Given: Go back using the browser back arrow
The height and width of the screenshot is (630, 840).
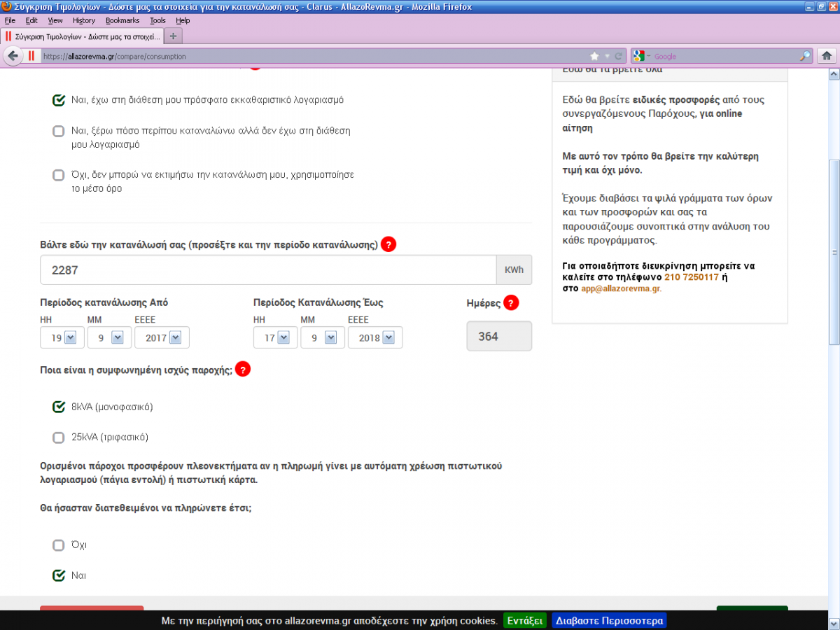Looking at the screenshot, I should click(x=12, y=56).
